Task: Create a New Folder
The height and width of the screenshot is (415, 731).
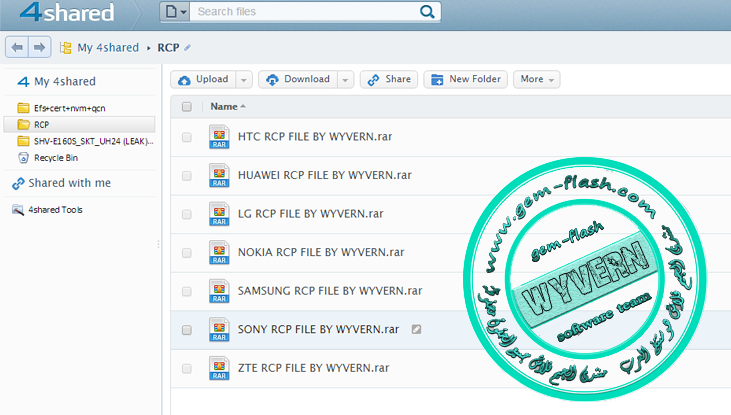Action: tap(465, 79)
